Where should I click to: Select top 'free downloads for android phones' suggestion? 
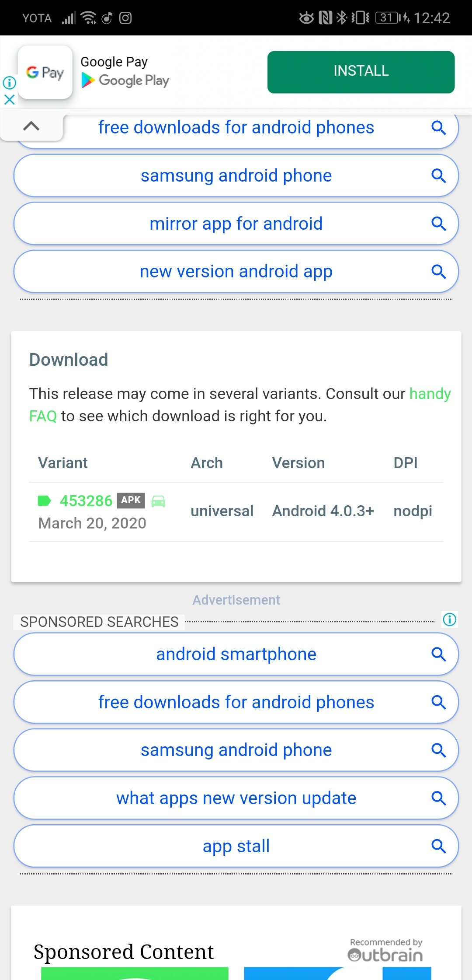pyautogui.click(x=236, y=128)
